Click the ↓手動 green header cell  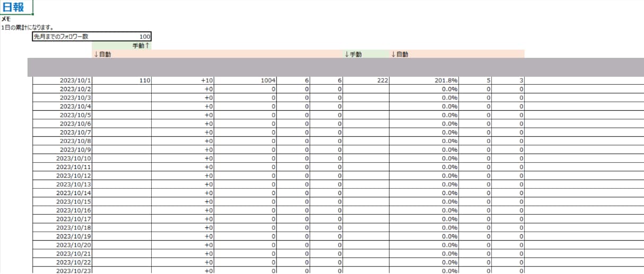point(366,54)
